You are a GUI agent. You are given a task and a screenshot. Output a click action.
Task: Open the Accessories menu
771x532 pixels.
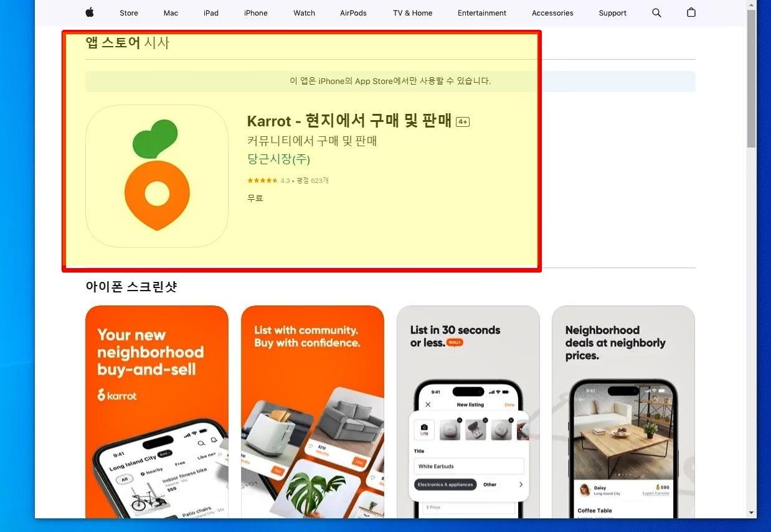pos(552,13)
